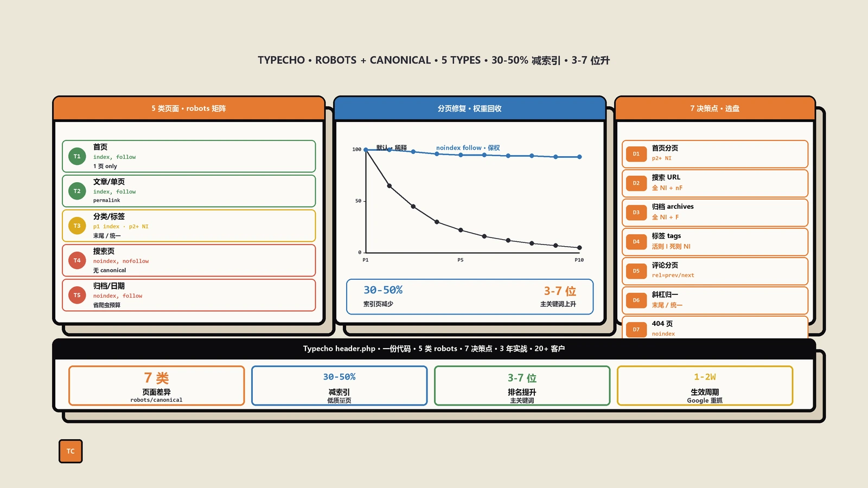The height and width of the screenshot is (488, 868).
Task: Select the 'noindex, nofollow' rule
Action: click(121, 261)
